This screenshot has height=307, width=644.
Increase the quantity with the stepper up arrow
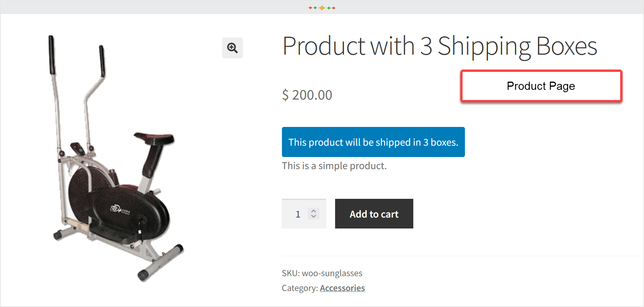tap(314, 211)
